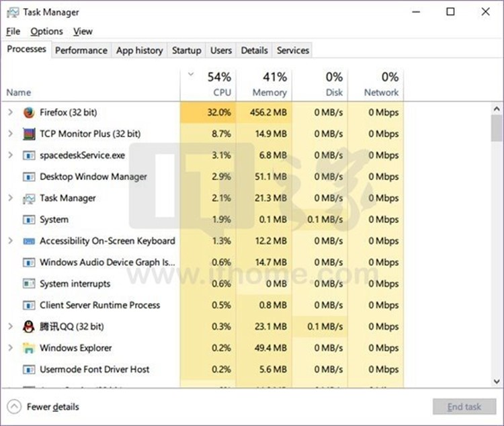Click the spacedeskService.exe icon
Screen dimensions: 504x426
[x=29, y=155]
